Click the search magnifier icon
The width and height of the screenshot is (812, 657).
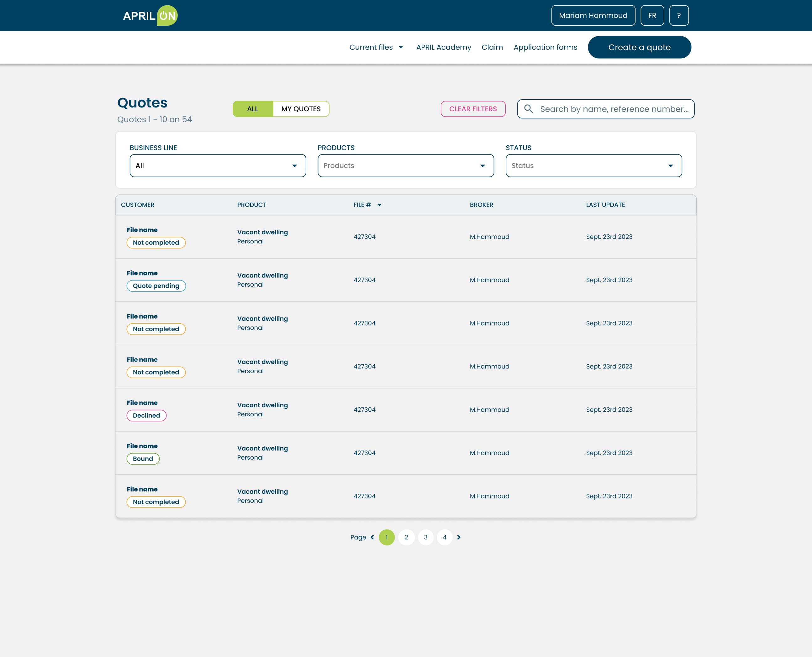(x=528, y=109)
